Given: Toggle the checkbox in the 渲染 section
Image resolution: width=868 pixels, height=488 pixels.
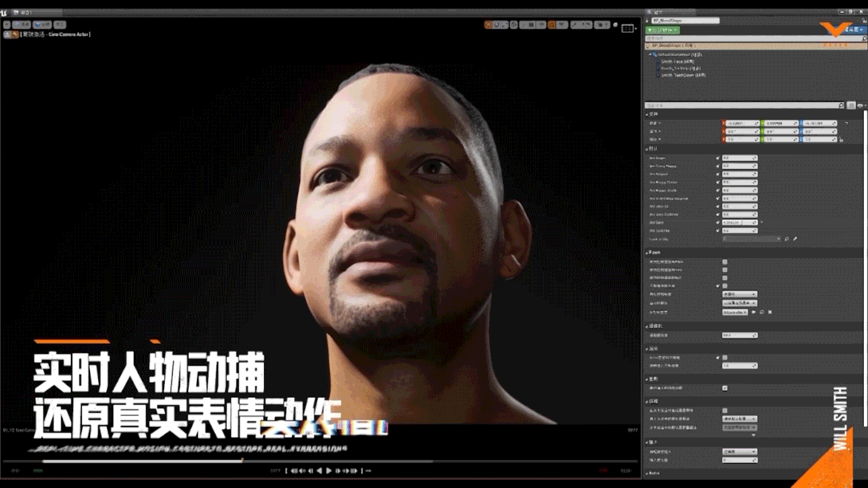Looking at the screenshot, I should pos(725,358).
